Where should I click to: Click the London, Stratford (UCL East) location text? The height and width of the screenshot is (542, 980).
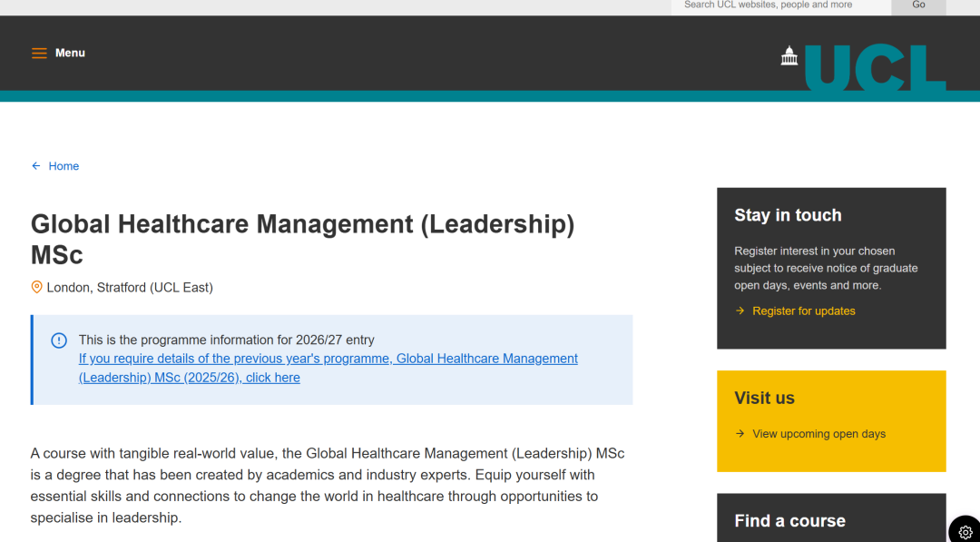click(x=130, y=288)
